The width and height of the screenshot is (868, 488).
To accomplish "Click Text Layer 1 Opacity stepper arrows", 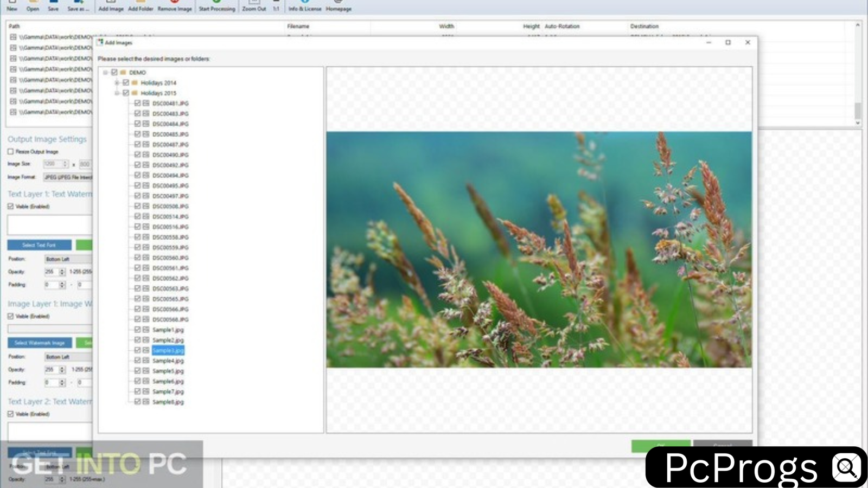I will pos(62,272).
